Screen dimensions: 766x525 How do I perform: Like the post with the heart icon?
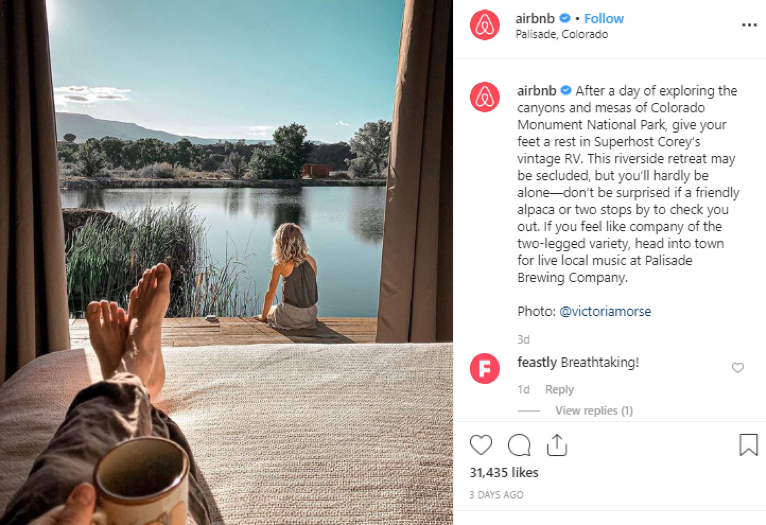click(x=481, y=445)
